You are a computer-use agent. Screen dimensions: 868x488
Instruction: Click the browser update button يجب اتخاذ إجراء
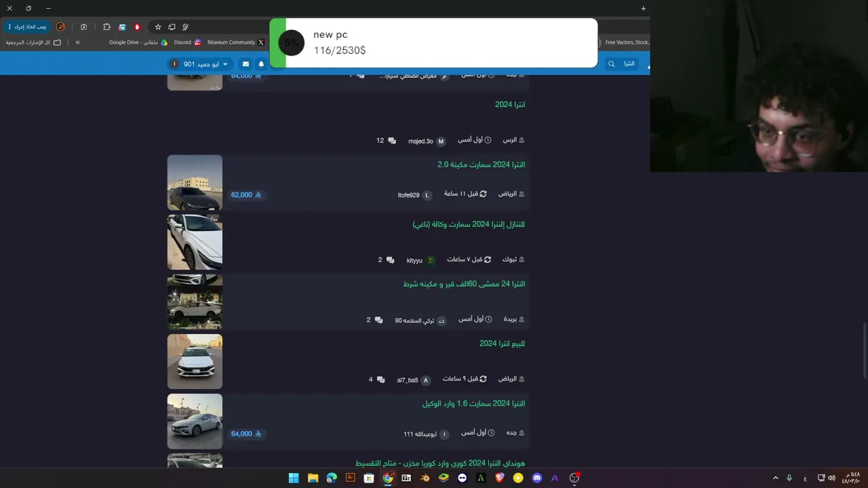tap(27, 27)
